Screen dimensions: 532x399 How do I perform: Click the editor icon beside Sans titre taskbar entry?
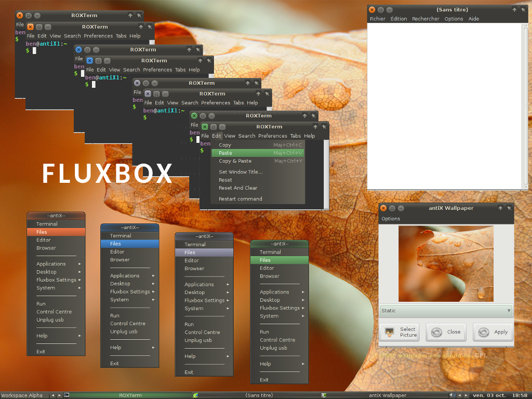point(195,395)
